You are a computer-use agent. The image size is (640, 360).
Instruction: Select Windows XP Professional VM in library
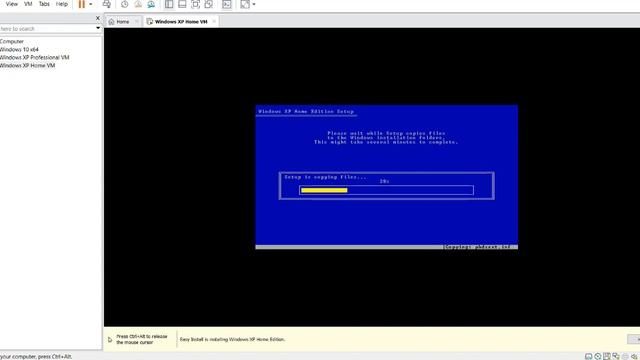[x=34, y=57]
